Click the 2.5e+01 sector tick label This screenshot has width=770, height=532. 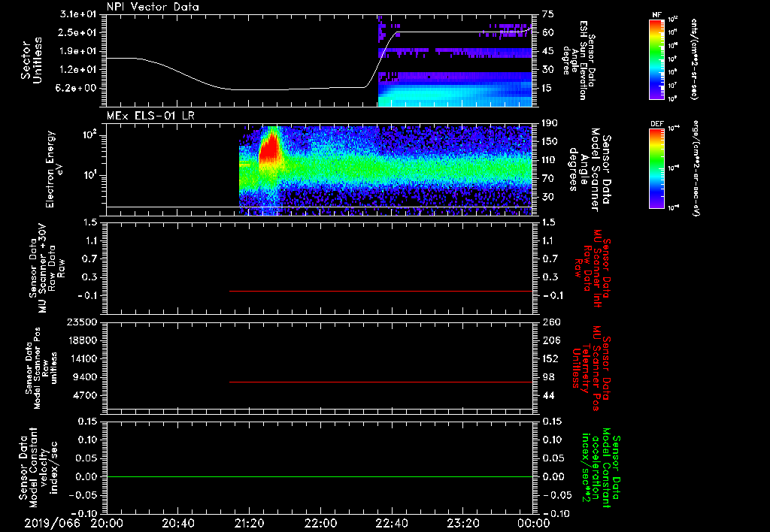point(78,32)
